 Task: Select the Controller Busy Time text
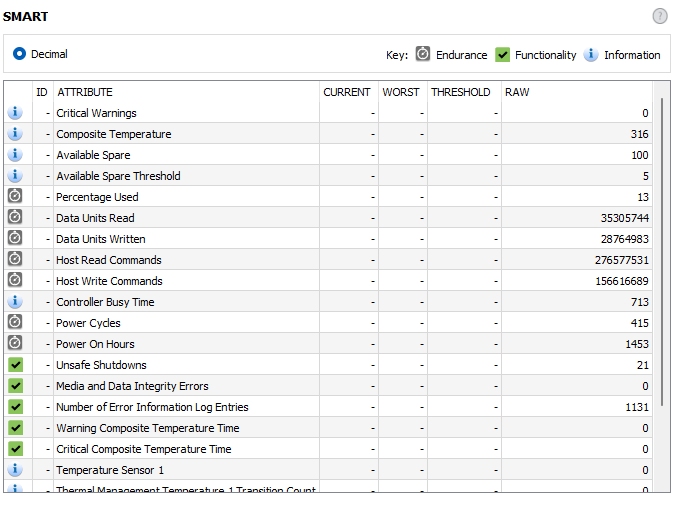pos(105,302)
